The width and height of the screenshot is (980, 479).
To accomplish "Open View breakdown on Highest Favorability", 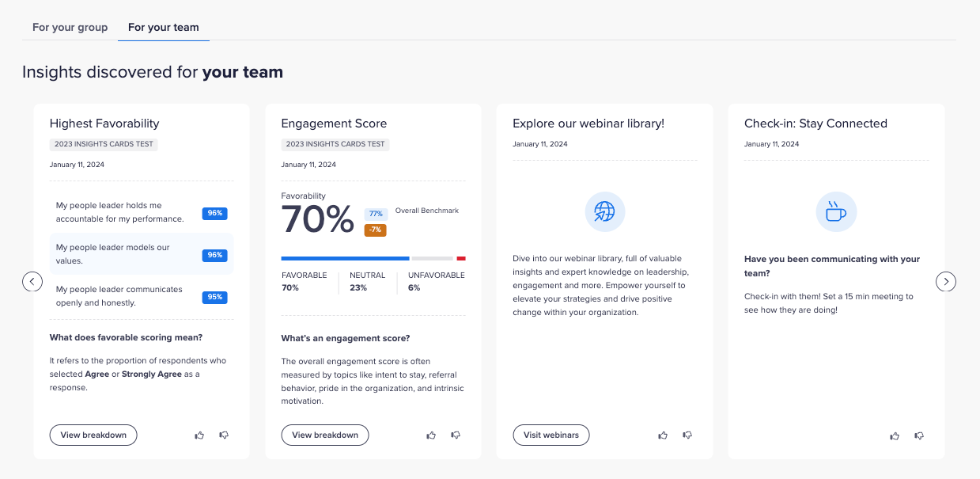I will pos(93,435).
